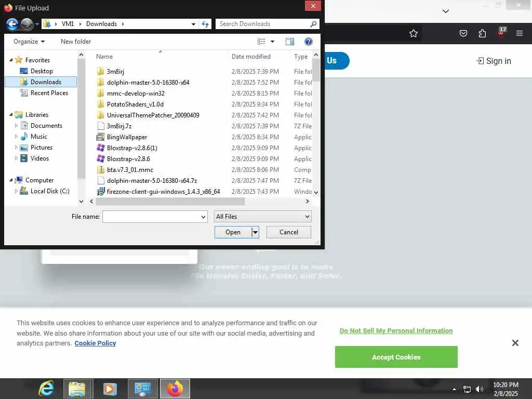Expand the Documents library node
The height and width of the screenshot is (399, 532).
coord(16,126)
